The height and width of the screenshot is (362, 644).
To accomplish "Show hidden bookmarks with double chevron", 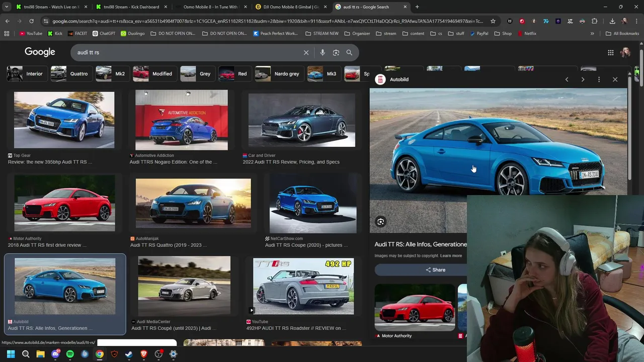I will pyautogui.click(x=592, y=33).
